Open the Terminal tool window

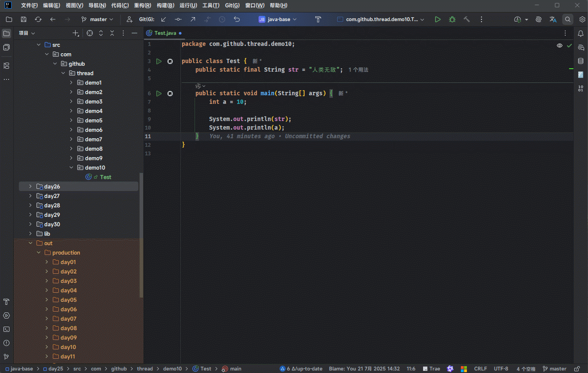pyautogui.click(x=6, y=329)
